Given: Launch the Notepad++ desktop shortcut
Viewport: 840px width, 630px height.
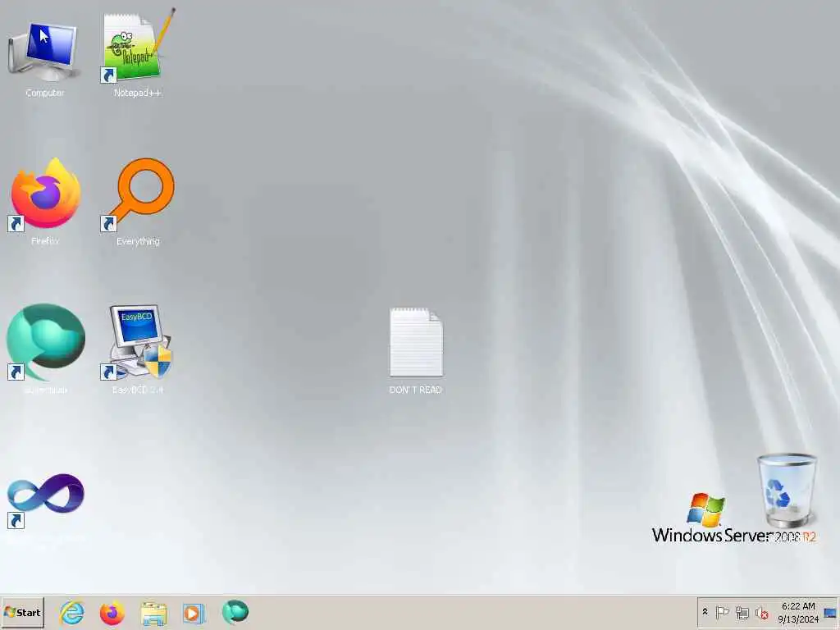Looking at the screenshot, I should click(138, 52).
